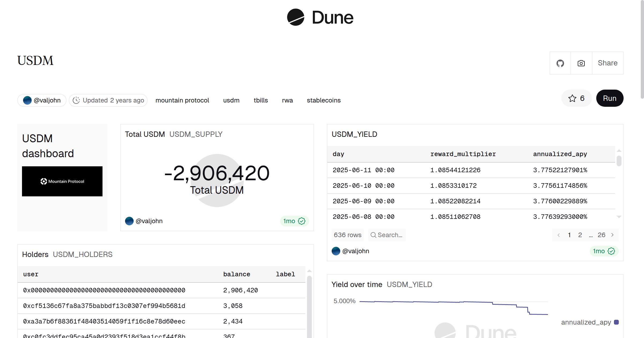Click the verified 1mo badge in USDM_YIELD
644x338 pixels.
604,251
